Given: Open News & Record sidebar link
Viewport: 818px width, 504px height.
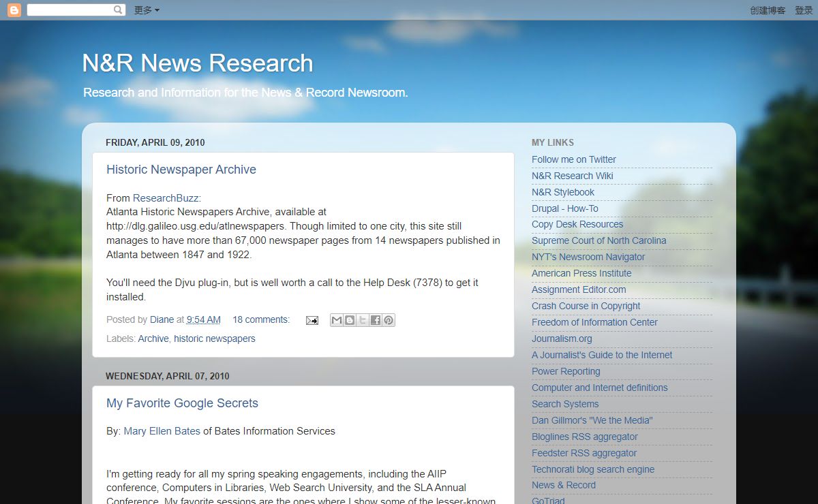Looking at the screenshot, I should 564,485.
